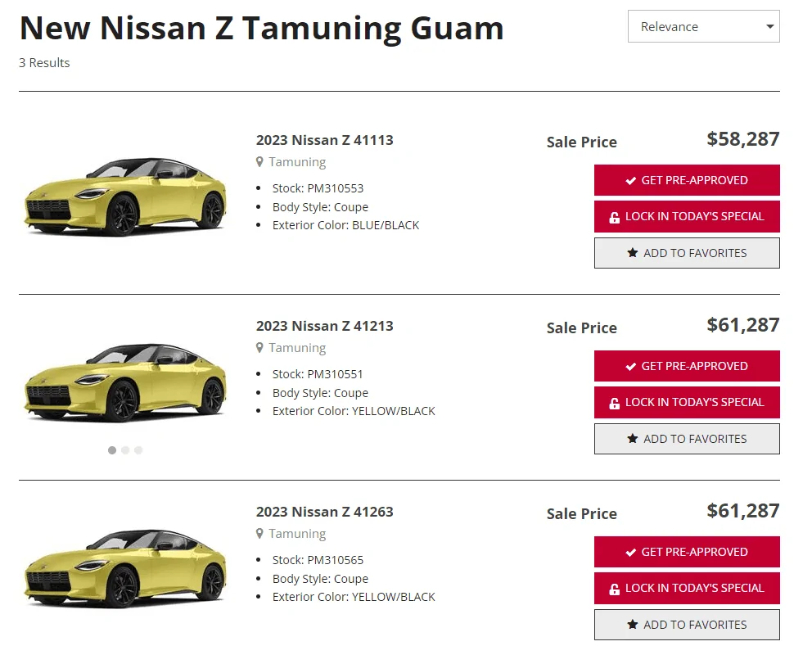The width and height of the screenshot is (812, 664).
Task: Click the star icon for Nissan Z 41113 favorites
Action: point(632,253)
